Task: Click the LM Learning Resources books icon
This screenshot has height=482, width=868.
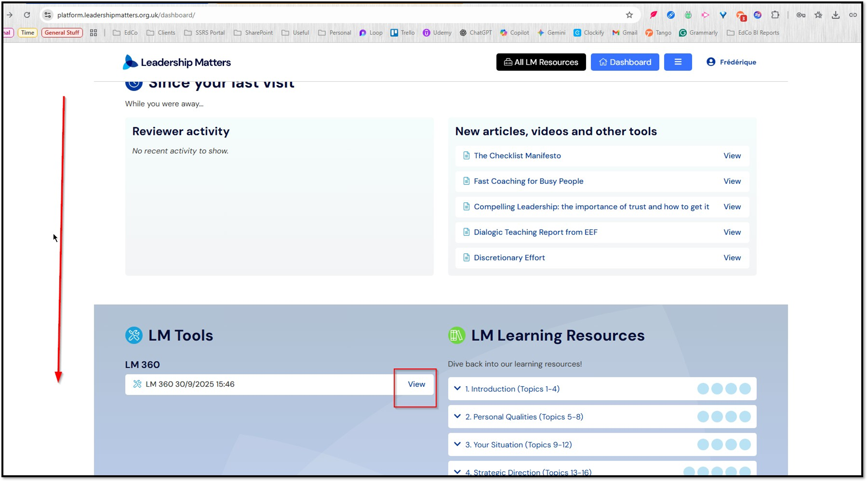Action: pyautogui.click(x=456, y=335)
